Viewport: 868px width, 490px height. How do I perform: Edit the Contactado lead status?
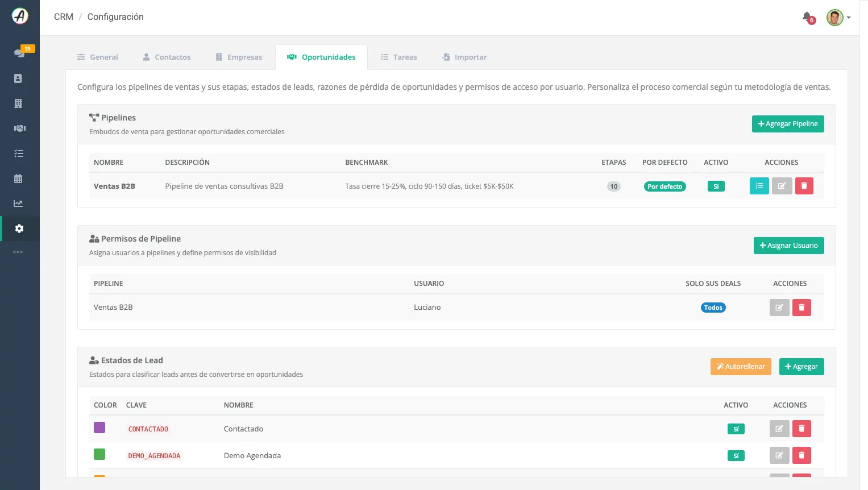[x=779, y=429]
